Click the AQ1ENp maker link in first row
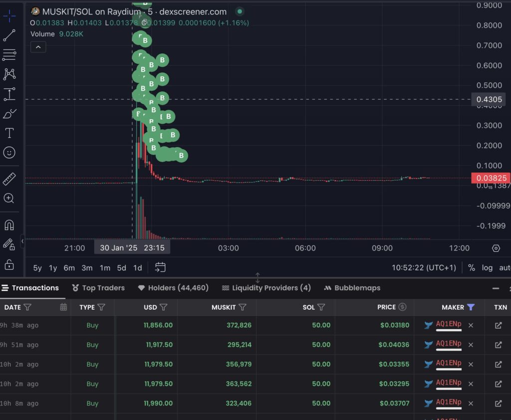The image size is (511, 420). (449, 324)
